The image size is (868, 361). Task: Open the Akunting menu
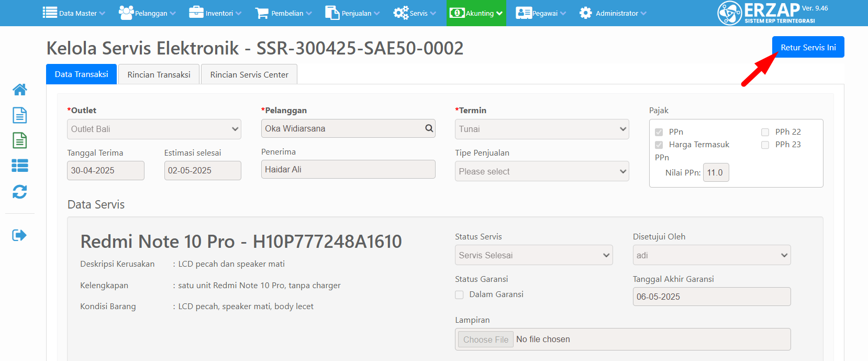click(x=476, y=13)
